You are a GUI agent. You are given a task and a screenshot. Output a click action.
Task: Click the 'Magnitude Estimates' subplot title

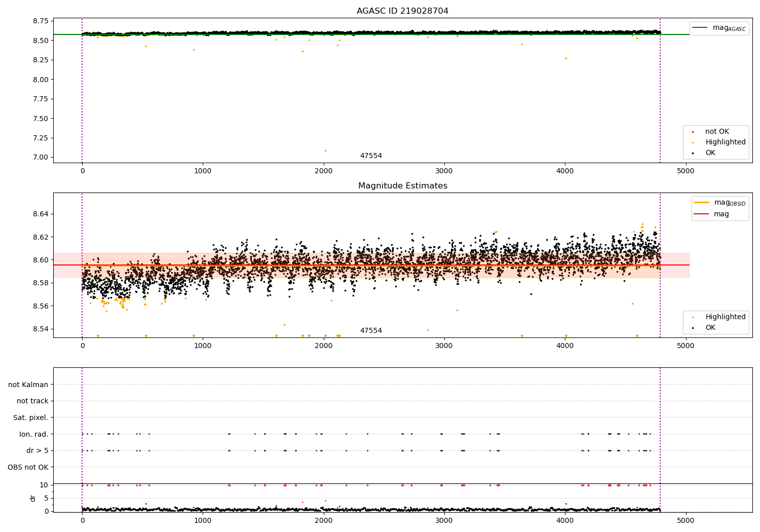(x=402, y=186)
